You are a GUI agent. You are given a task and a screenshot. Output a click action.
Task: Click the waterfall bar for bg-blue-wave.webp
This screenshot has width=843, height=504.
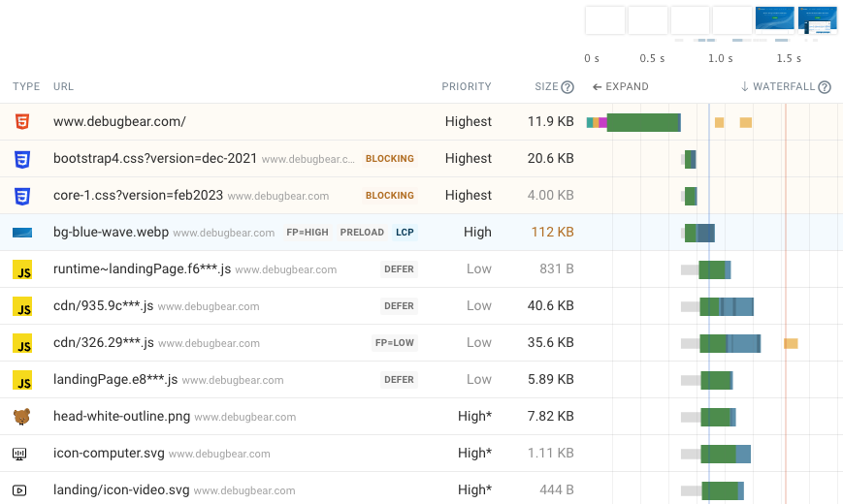pos(699,234)
